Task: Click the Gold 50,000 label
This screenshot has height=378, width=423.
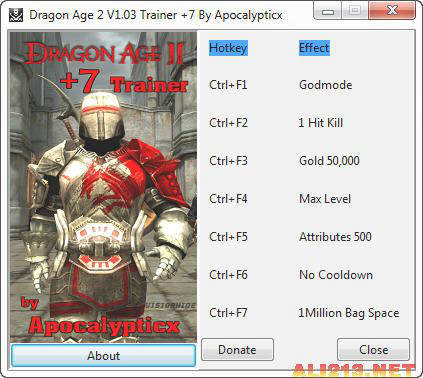Action: 329,161
